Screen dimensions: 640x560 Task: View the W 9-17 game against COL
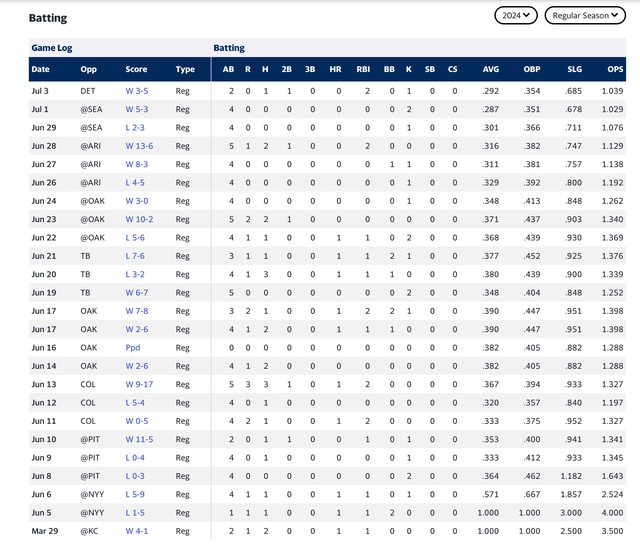(x=139, y=384)
